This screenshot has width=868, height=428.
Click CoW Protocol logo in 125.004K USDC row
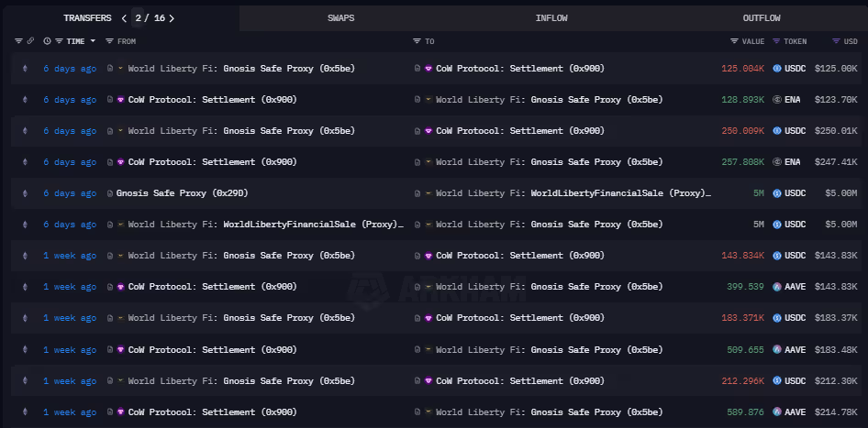click(x=428, y=69)
